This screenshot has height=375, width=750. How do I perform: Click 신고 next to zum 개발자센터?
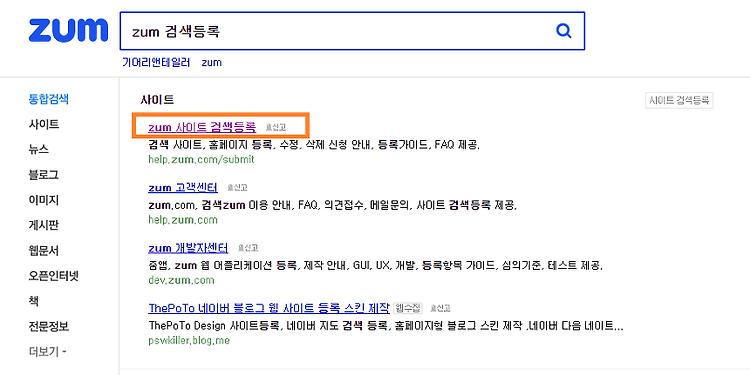point(248,248)
